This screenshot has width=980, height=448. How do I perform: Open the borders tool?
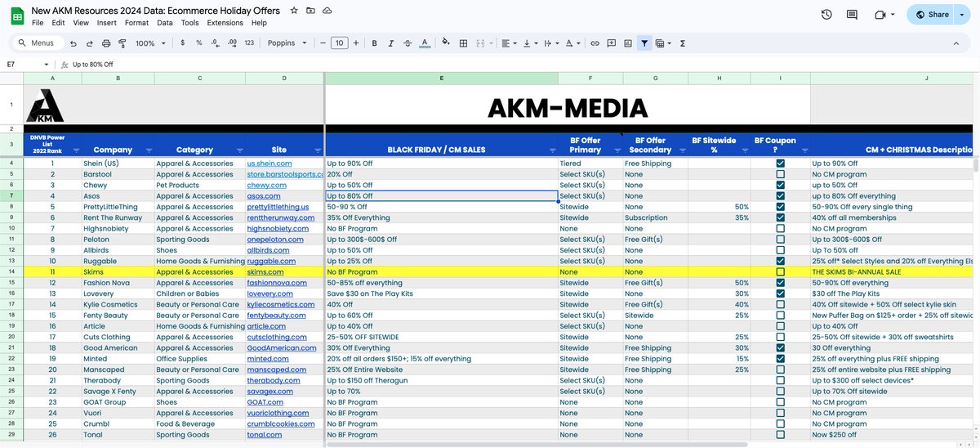[x=463, y=43]
